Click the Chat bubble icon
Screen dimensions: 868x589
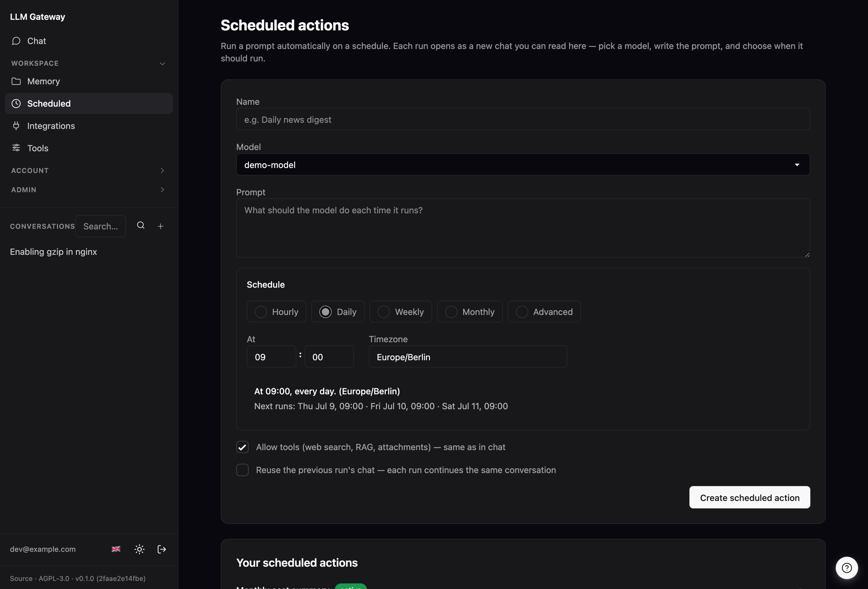pos(16,41)
